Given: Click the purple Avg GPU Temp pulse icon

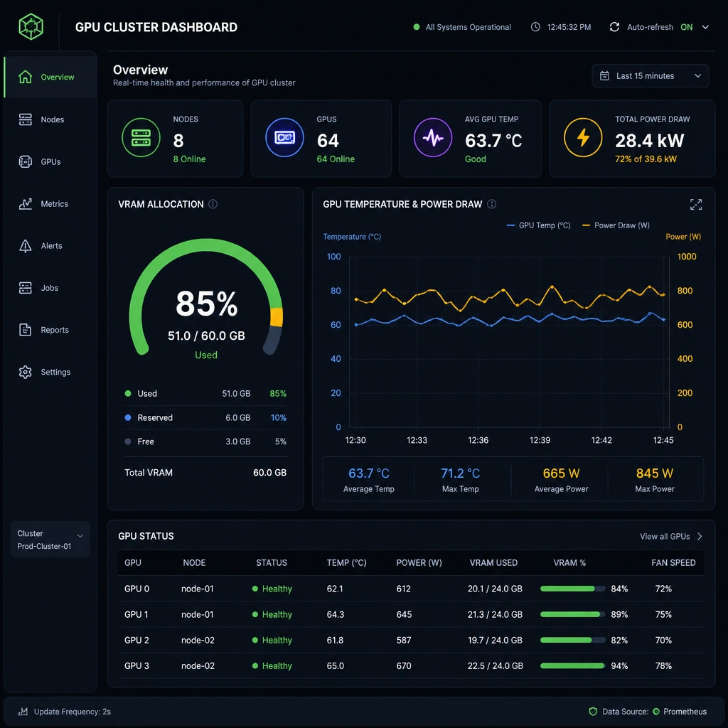Looking at the screenshot, I should click(433, 138).
